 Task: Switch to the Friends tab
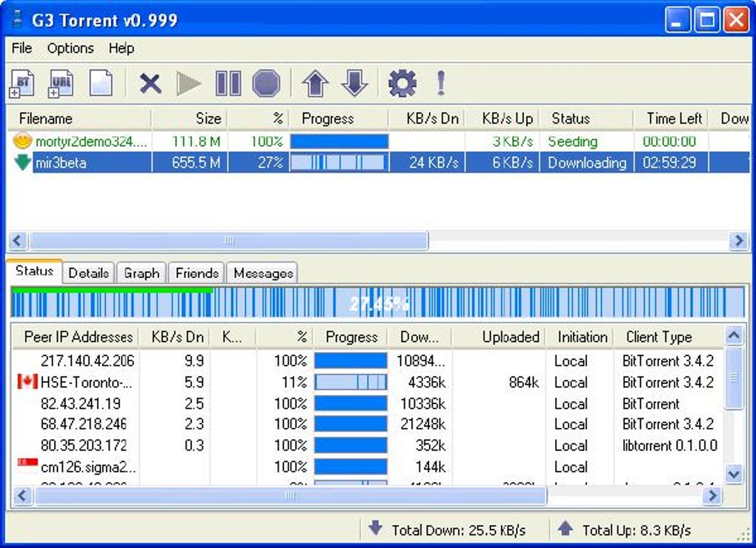pyautogui.click(x=196, y=273)
